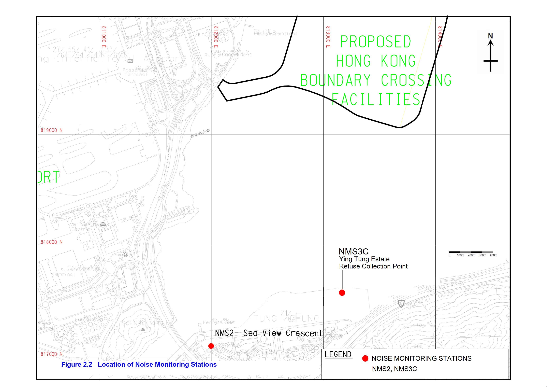Select 'NOISE MONITORING STATIONS' legend text
Screen dimensions: 555x392
[x=422, y=358]
